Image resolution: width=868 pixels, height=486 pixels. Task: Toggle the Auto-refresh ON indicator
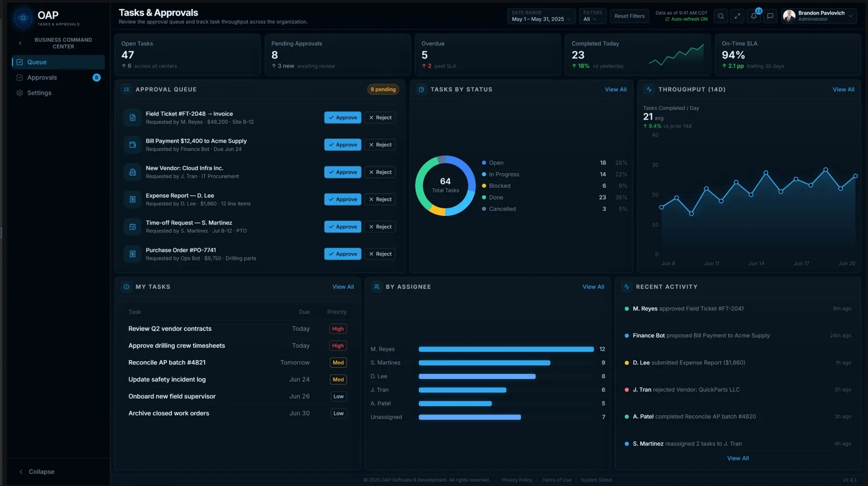click(x=686, y=19)
